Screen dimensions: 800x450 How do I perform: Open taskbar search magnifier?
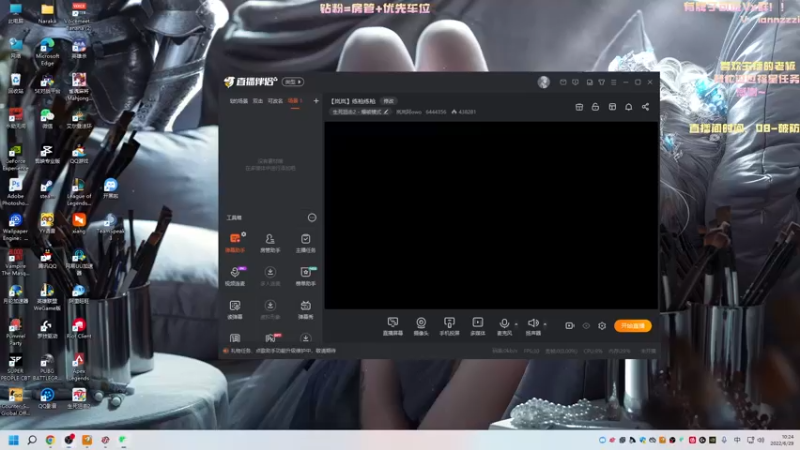click(x=32, y=440)
